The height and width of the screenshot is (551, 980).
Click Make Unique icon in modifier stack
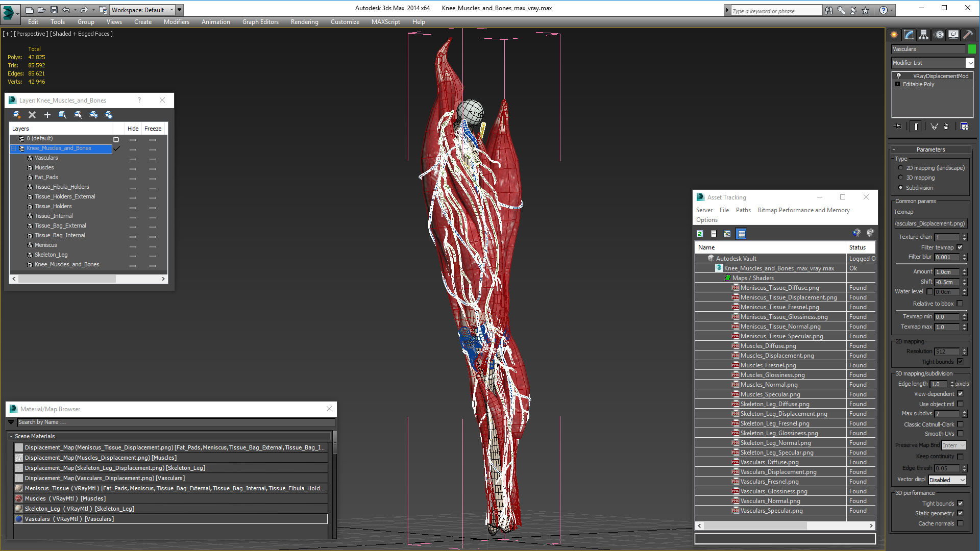pyautogui.click(x=934, y=127)
